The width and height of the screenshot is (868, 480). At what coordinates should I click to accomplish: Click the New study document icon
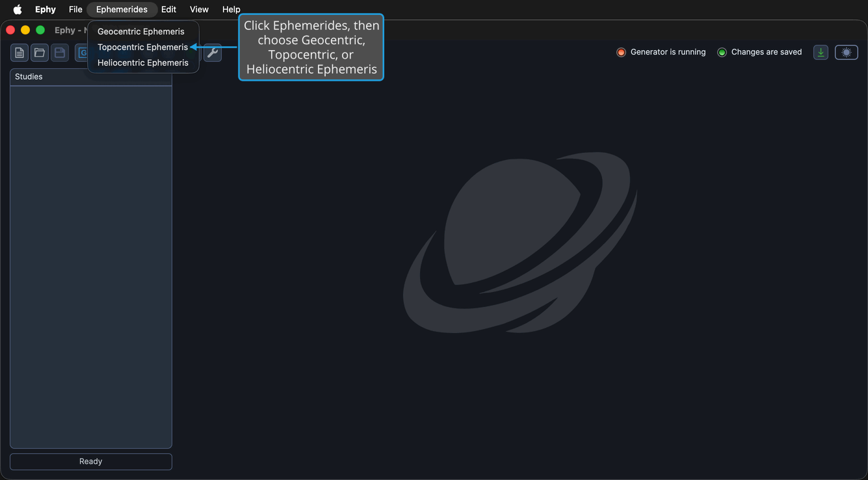[20, 53]
